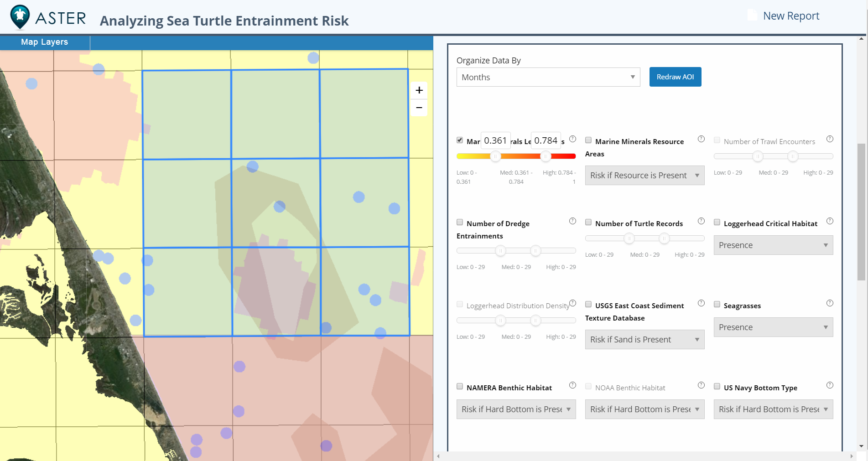Enable US Navy Bottom Type layer
The image size is (868, 461).
pyautogui.click(x=717, y=387)
